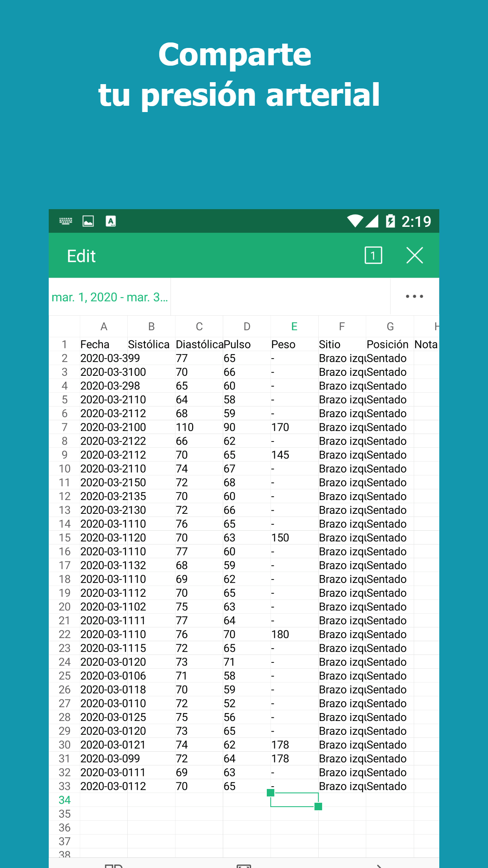Tap the Pulso header cell
Image resolution: width=488 pixels, height=868 pixels.
point(247,344)
